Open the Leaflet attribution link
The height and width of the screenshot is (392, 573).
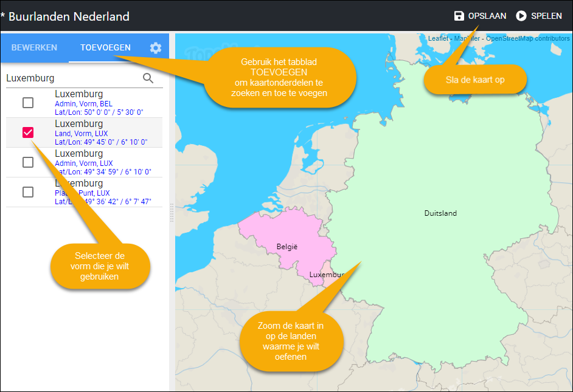click(438, 38)
